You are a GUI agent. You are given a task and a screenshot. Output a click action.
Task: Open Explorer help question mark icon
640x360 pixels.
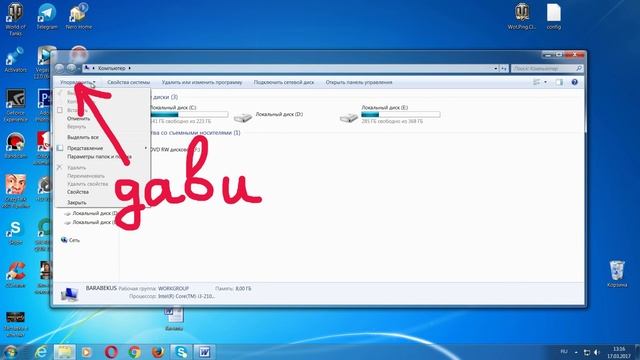tap(575, 82)
